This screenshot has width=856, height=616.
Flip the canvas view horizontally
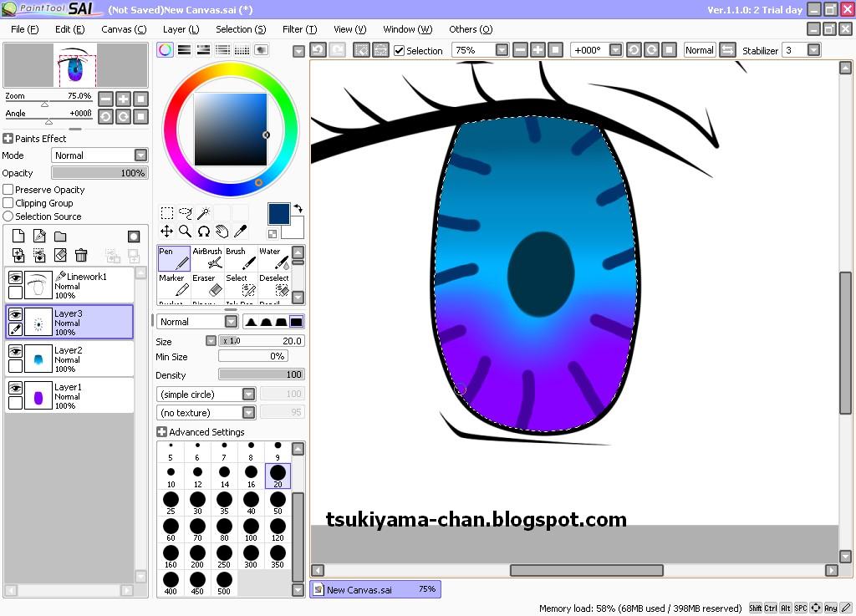pyautogui.click(x=727, y=50)
